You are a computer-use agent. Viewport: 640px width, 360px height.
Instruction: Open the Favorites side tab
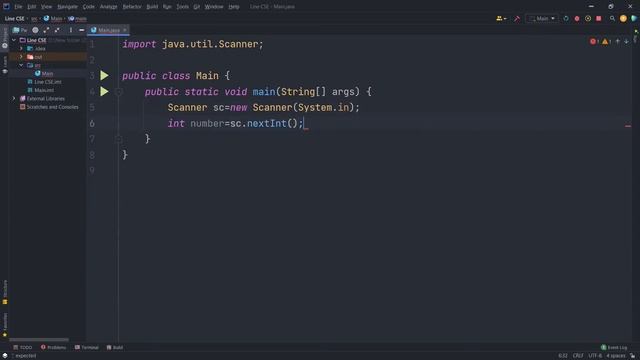pos(5,325)
